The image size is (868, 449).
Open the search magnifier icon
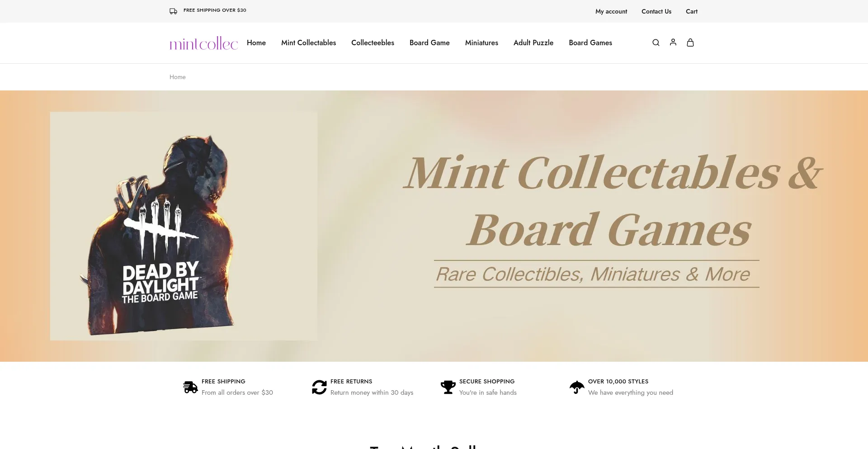pos(656,43)
